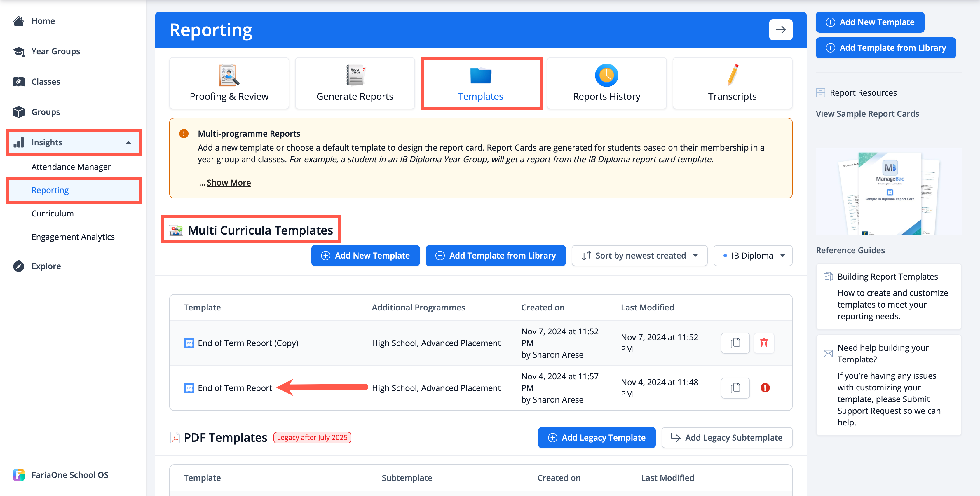Viewport: 980px width, 496px height.
Task: Open the IB Diploma programme dropdown
Action: coord(752,256)
